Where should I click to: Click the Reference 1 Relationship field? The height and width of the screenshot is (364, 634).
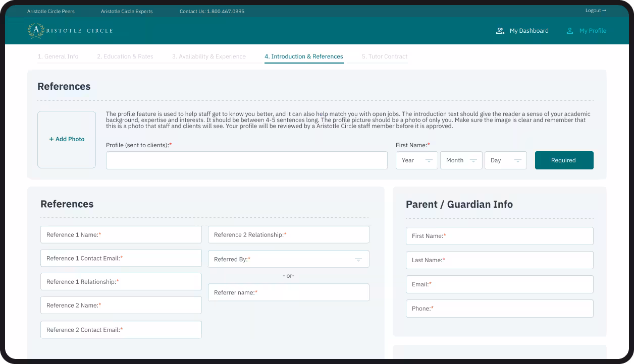tap(121, 282)
